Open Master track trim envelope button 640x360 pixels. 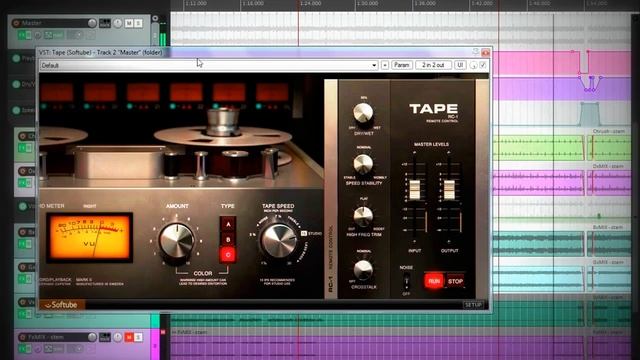coord(54,36)
